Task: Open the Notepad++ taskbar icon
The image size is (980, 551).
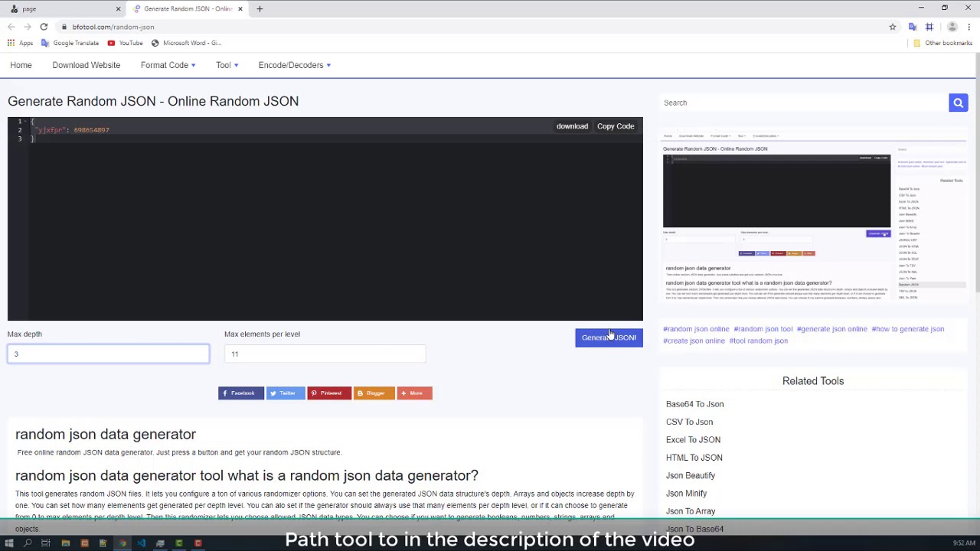Action: point(103,543)
